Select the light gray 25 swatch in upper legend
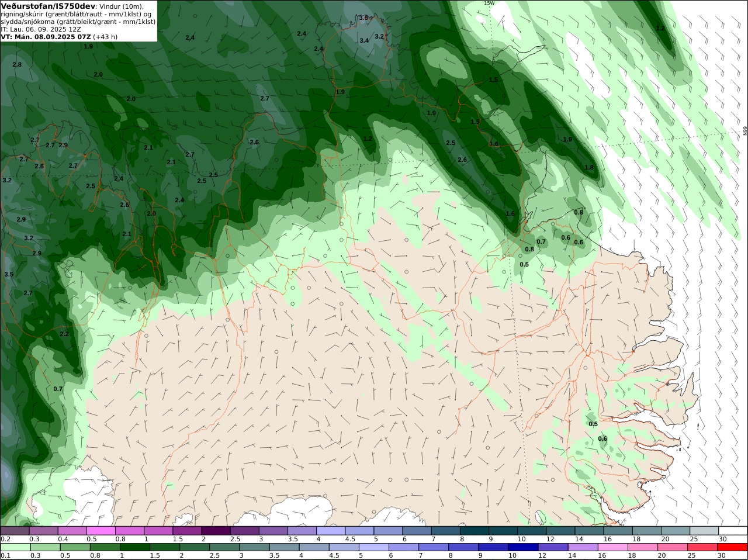The height and width of the screenshot is (560, 748). click(x=704, y=531)
